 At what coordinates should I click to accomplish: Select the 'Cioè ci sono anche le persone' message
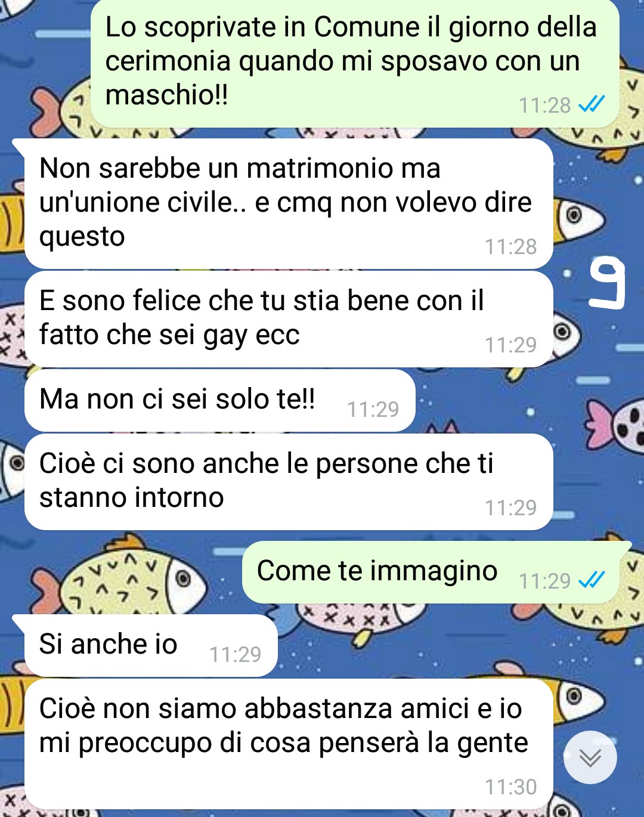point(289,482)
